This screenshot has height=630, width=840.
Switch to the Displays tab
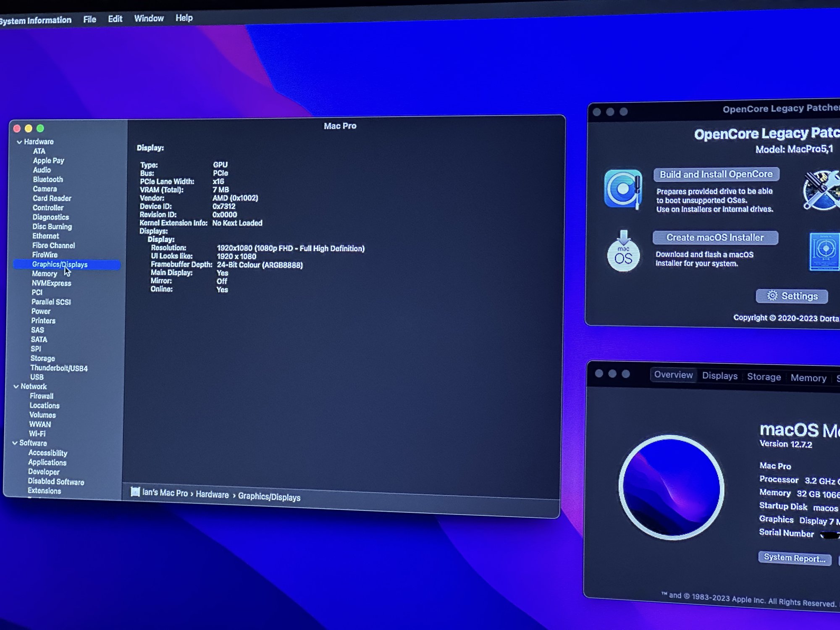click(719, 376)
